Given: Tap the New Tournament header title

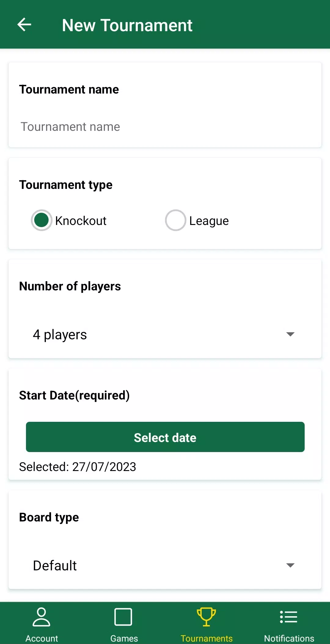Looking at the screenshot, I should [127, 25].
